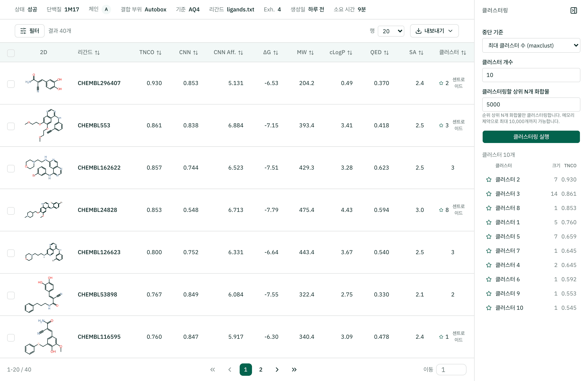Click star icon next to 클러스터 7
Screen dimensions: 588x381
click(x=488, y=251)
